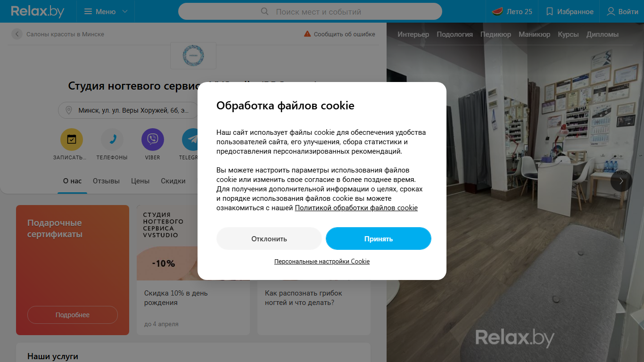
Task: Switch to the Отзывы tab
Action: pyautogui.click(x=106, y=181)
